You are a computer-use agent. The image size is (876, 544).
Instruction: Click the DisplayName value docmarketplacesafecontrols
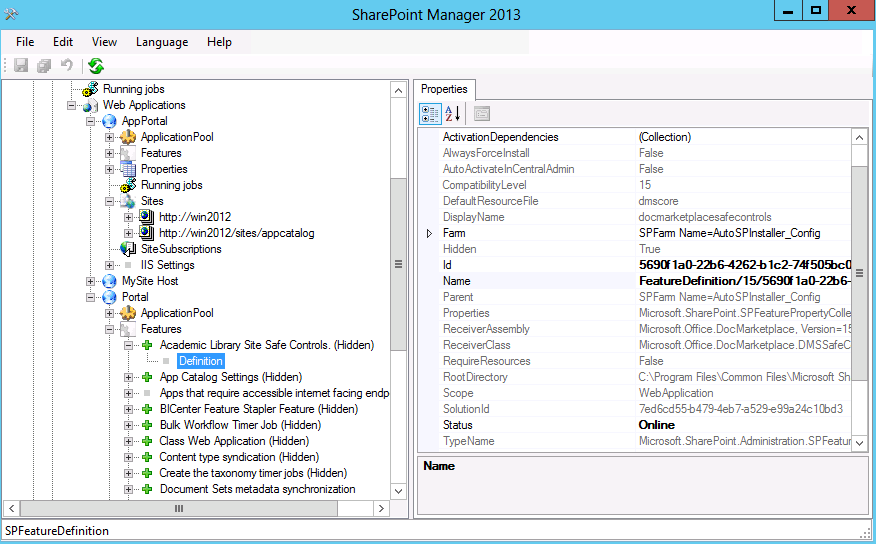point(705,217)
